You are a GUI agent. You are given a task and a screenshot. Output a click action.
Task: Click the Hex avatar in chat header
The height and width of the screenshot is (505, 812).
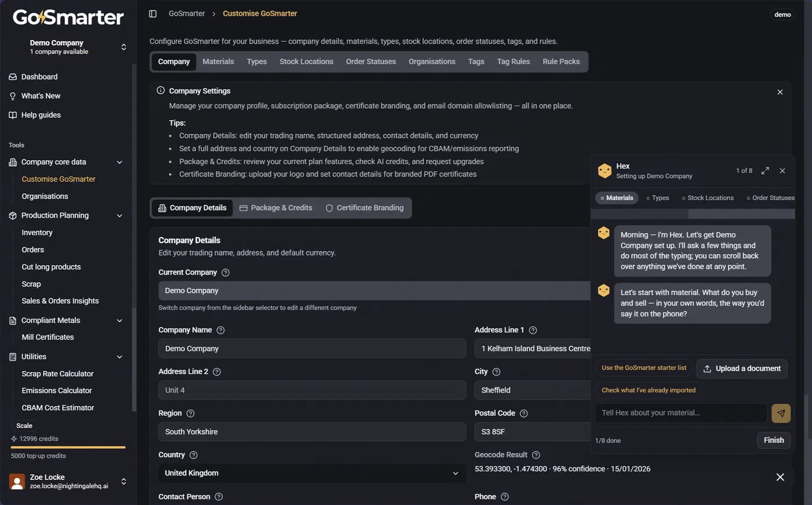(605, 171)
